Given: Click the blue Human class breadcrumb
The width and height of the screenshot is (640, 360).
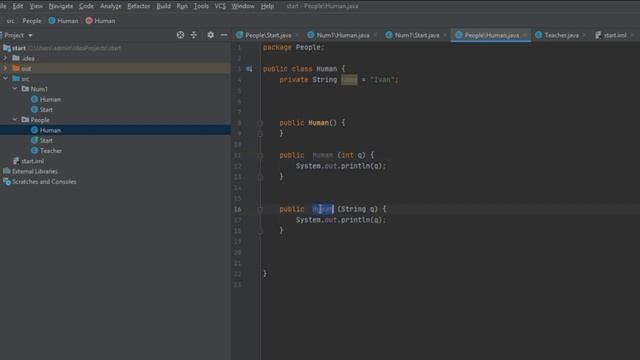Looking at the screenshot, I should 63,21.
